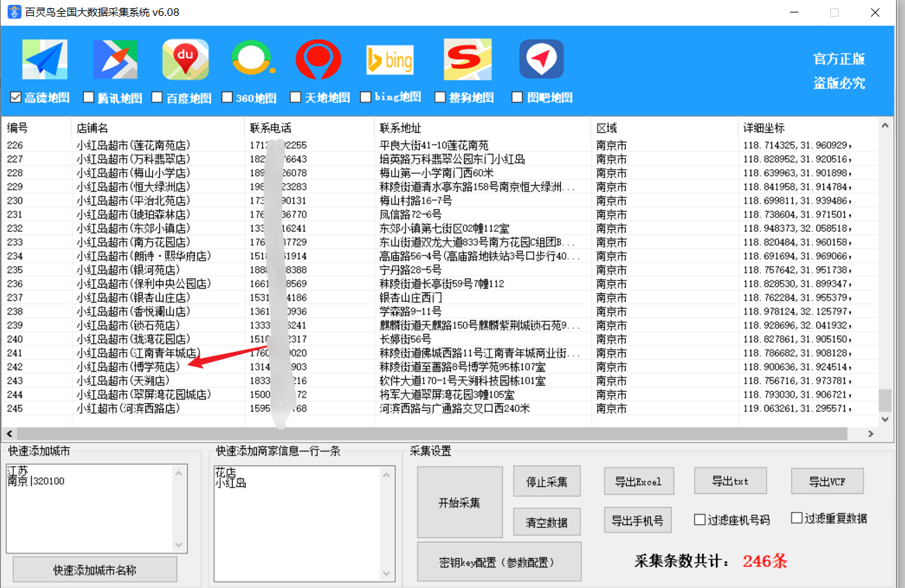Click 导出手机号 button

point(638,520)
